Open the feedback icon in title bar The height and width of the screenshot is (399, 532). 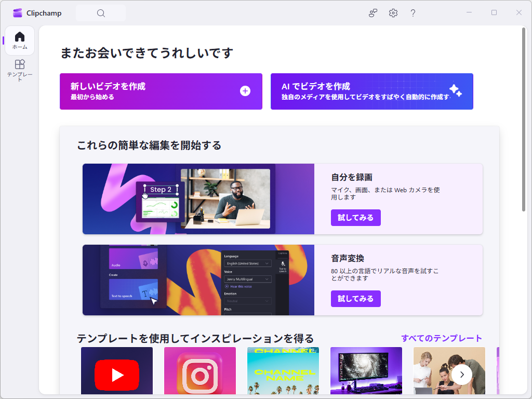pyautogui.click(x=373, y=13)
